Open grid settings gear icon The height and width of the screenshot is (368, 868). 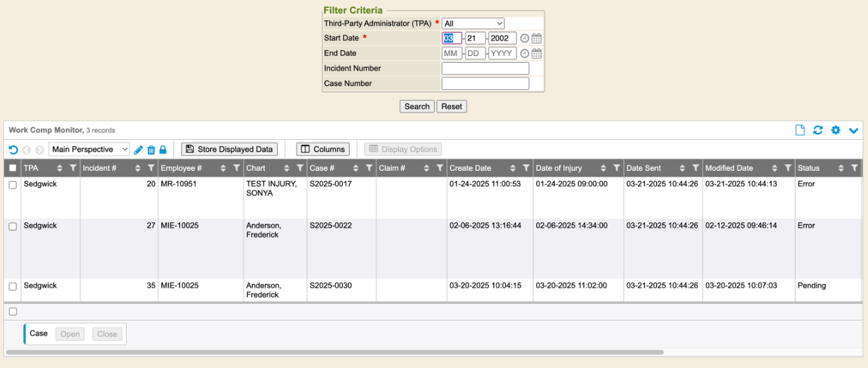[836, 131]
